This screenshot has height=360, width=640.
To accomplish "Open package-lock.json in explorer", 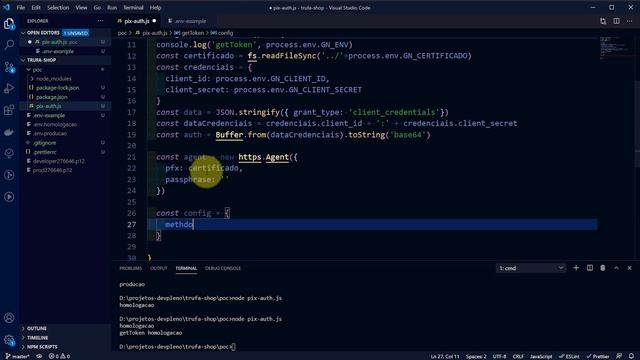I will tap(58, 88).
